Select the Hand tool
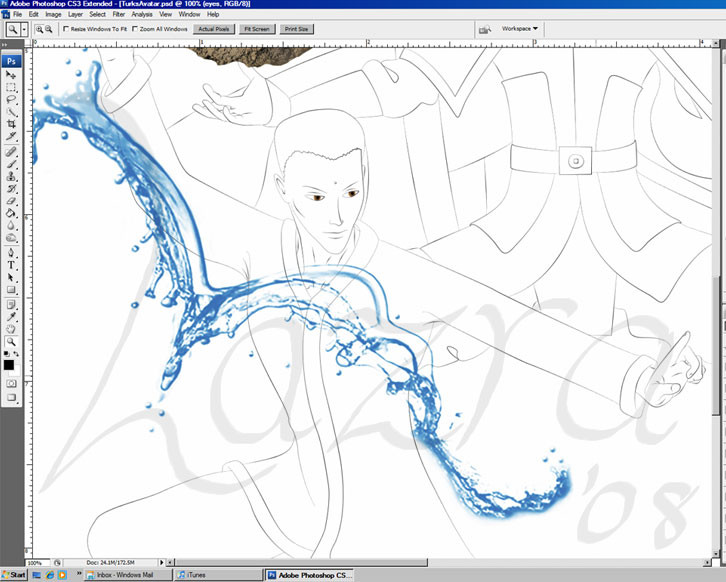Viewport: 726px width, 582px height. pyautogui.click(x=11, y=329)
